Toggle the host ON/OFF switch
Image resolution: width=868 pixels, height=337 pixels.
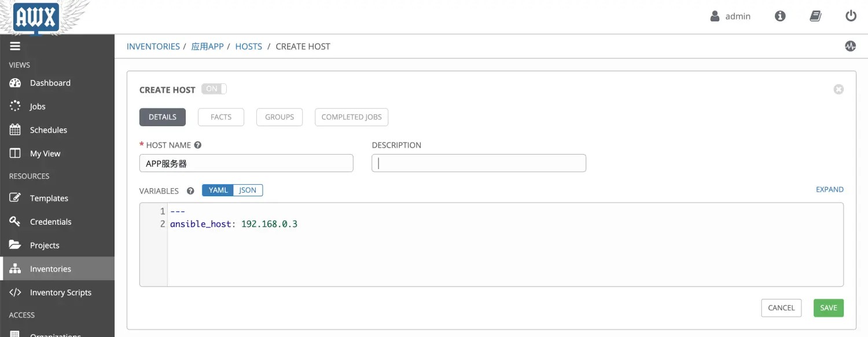(x=214, y=89)
